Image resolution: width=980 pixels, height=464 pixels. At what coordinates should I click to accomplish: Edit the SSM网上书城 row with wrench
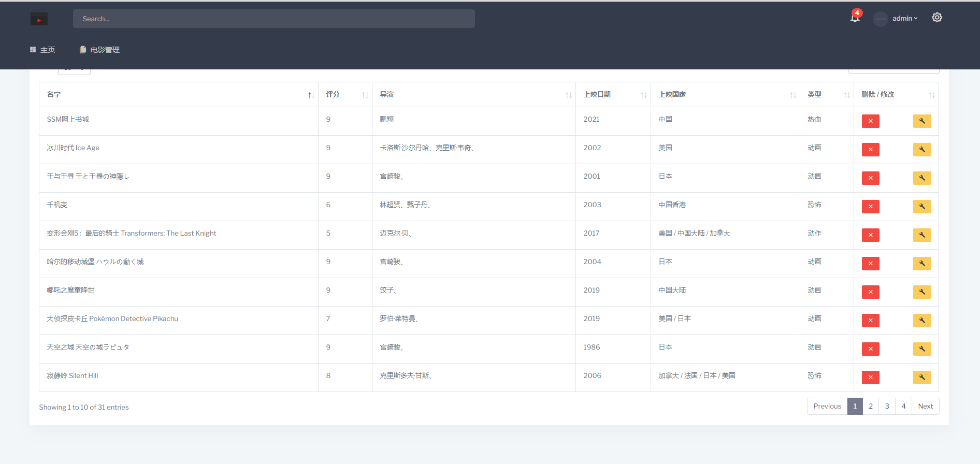[x=922, y=121]
